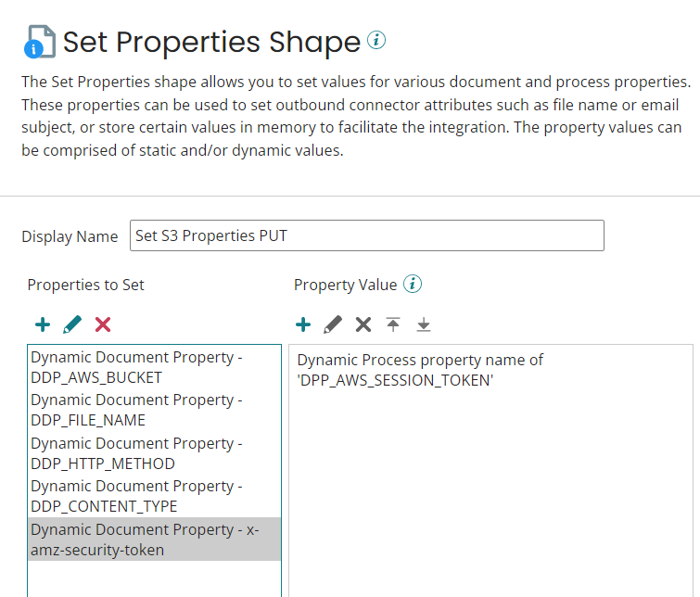Image resolution: width=700 pixels, height=597 pixels.
Task: Delete the selected property with red X
Action: pos(103,324)
